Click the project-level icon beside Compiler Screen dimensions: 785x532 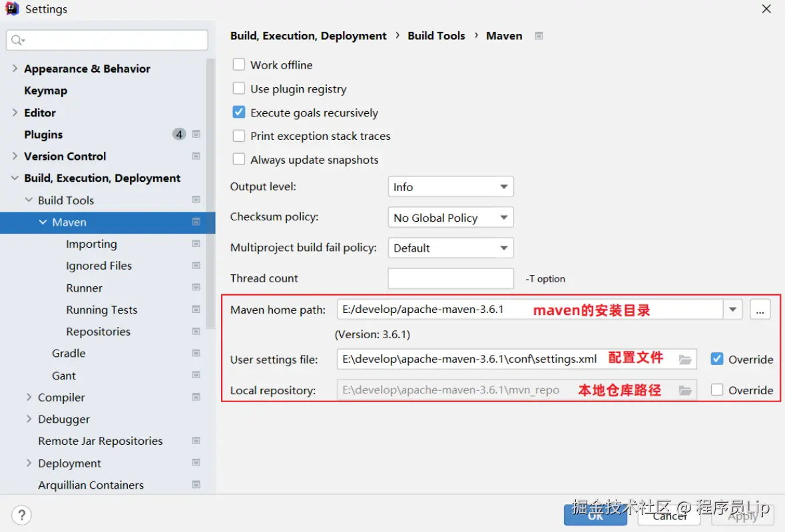(x=196, y=397)
